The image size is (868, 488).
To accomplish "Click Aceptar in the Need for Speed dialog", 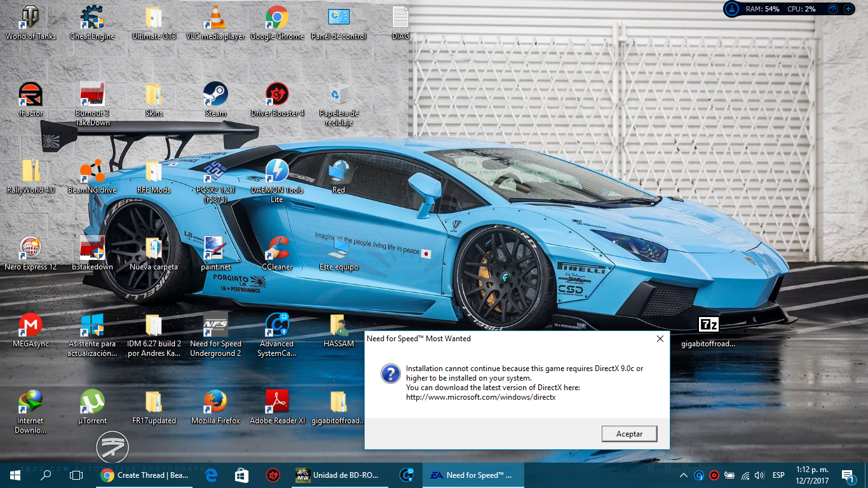I will coord(629,434).
